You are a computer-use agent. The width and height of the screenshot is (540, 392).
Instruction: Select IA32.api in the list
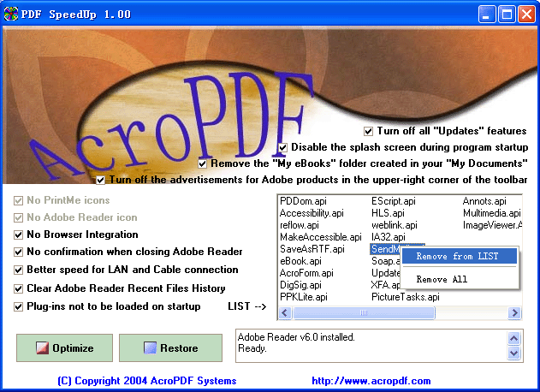pyautogui.click(x=389, y=237)
